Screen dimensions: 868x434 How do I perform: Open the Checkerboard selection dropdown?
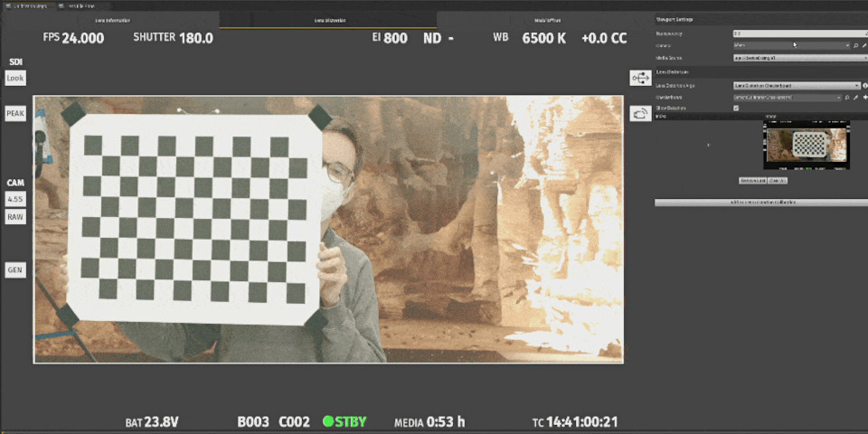coord(787,97)
